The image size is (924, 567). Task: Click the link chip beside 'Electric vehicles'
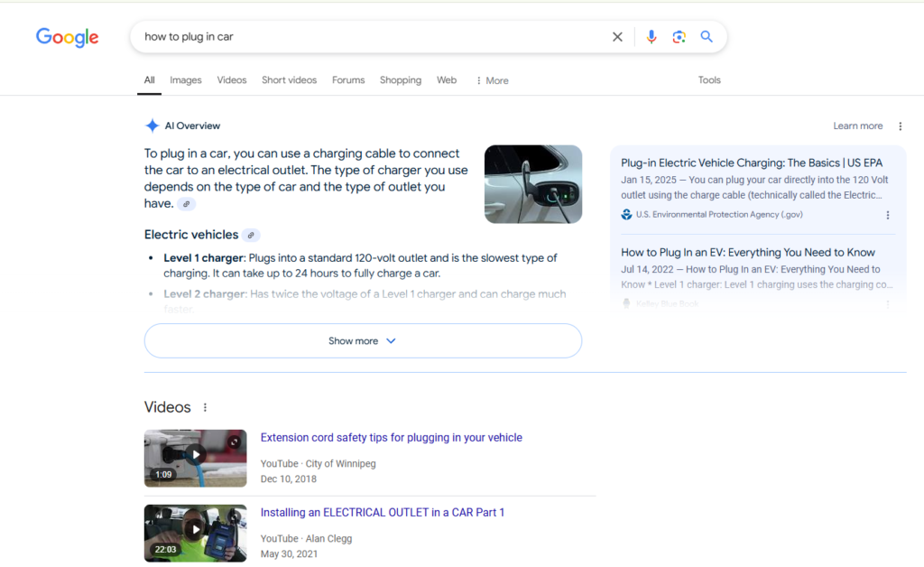click(x=251, y=235)
